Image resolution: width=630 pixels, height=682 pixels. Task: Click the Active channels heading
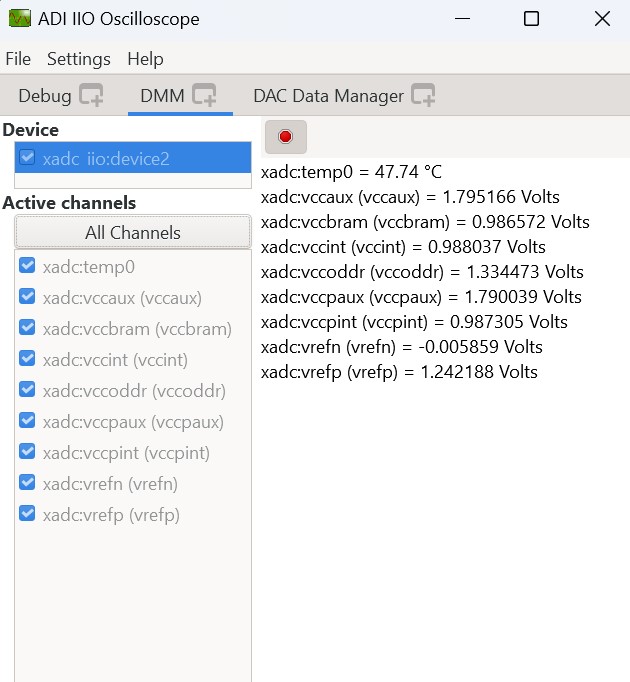pyautogui.click(x=69, y=203)
